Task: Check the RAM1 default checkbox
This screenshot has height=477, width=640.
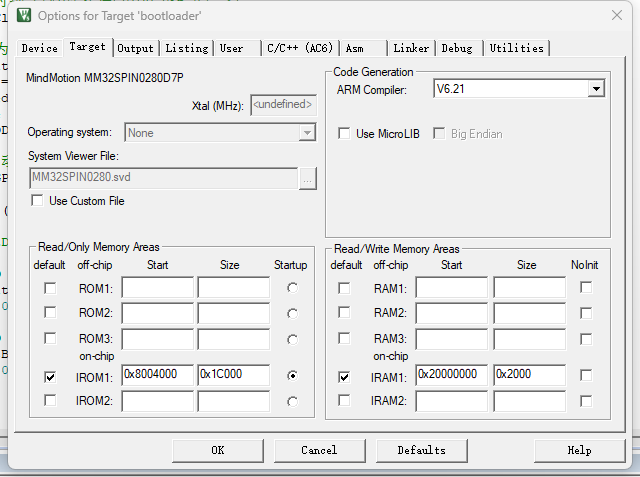Action: tap(344, 288)
